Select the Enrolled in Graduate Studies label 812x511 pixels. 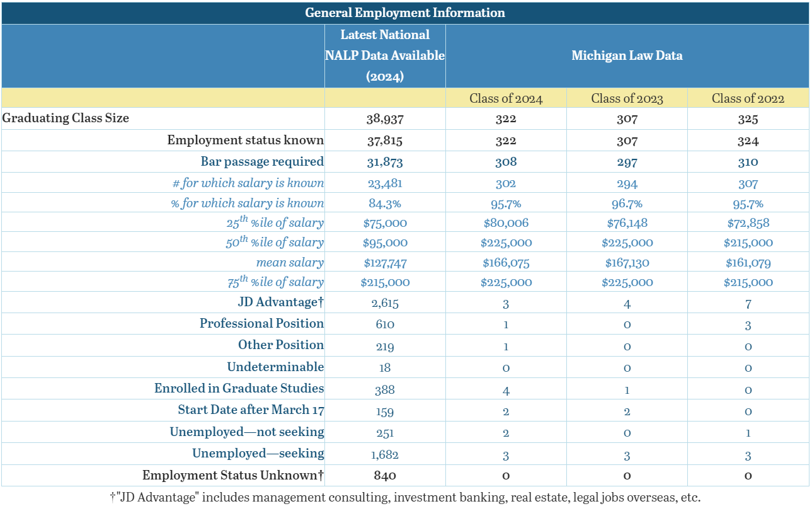[239, 388]
